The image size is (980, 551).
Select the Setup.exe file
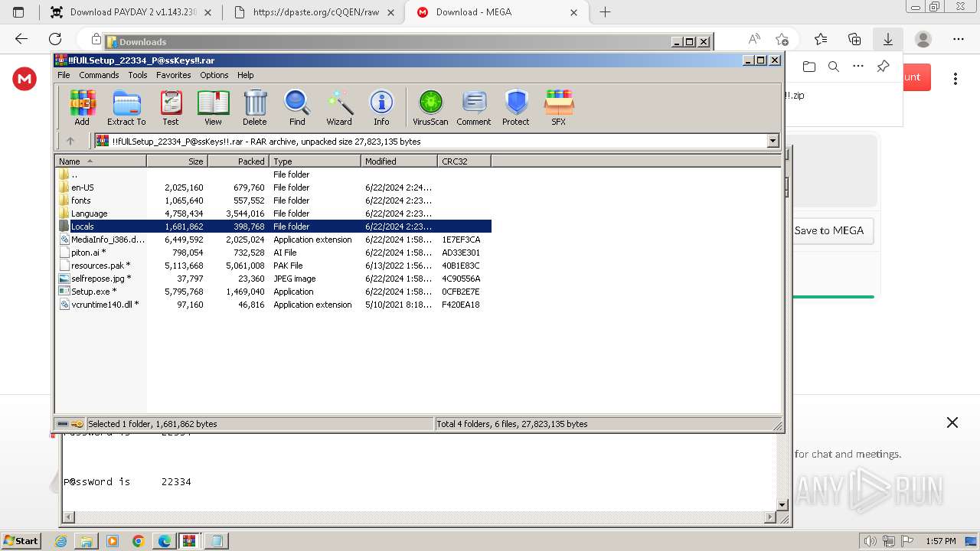pos(273,292)
